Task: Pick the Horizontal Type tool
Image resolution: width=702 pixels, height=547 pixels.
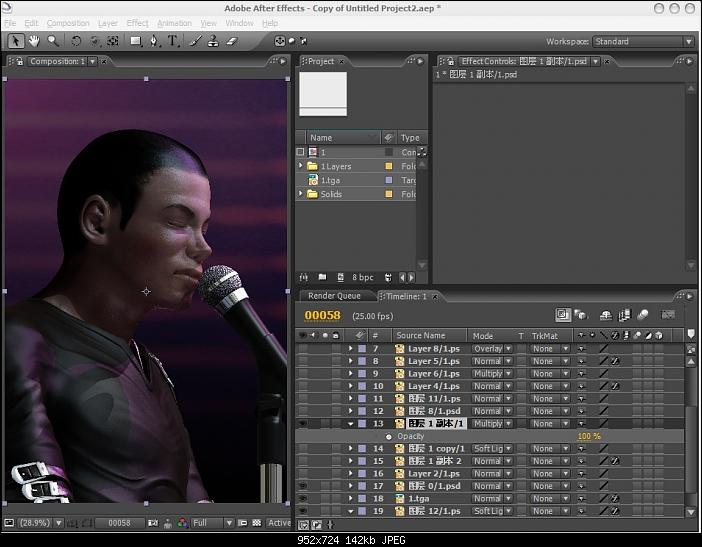Action: pyautogui.click(x=173, y=41)
